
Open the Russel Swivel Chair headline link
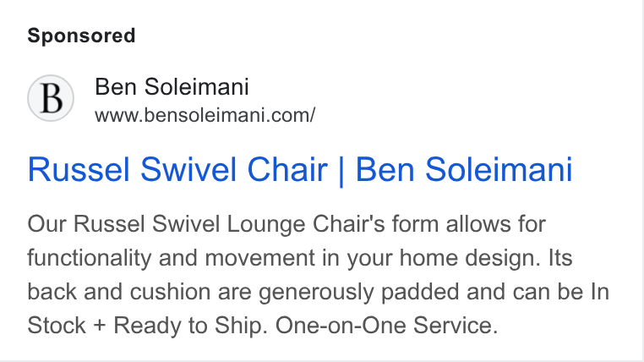[x=300, y=169]
